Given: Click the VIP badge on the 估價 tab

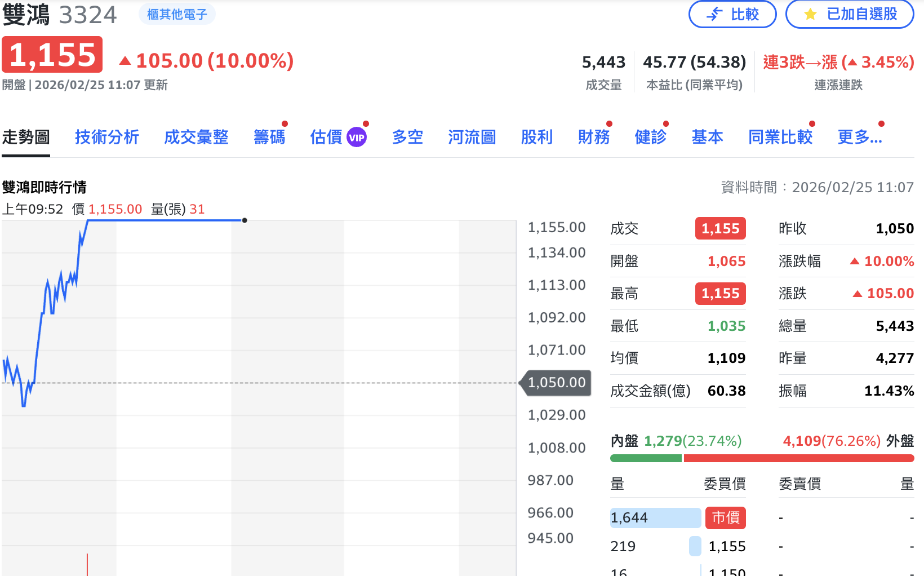Looking at the screenshot, I should pyautogui.click(x=356, y=136).
